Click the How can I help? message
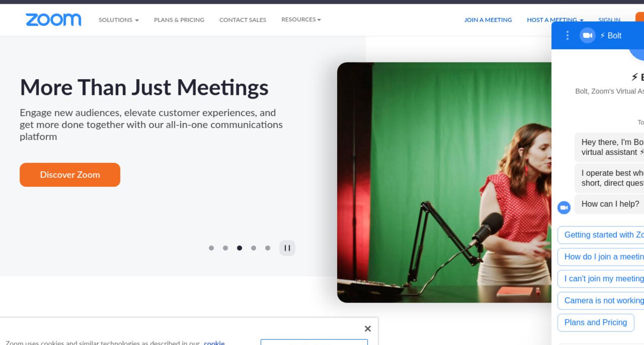 pyautogui.click(x=609, y=204)
